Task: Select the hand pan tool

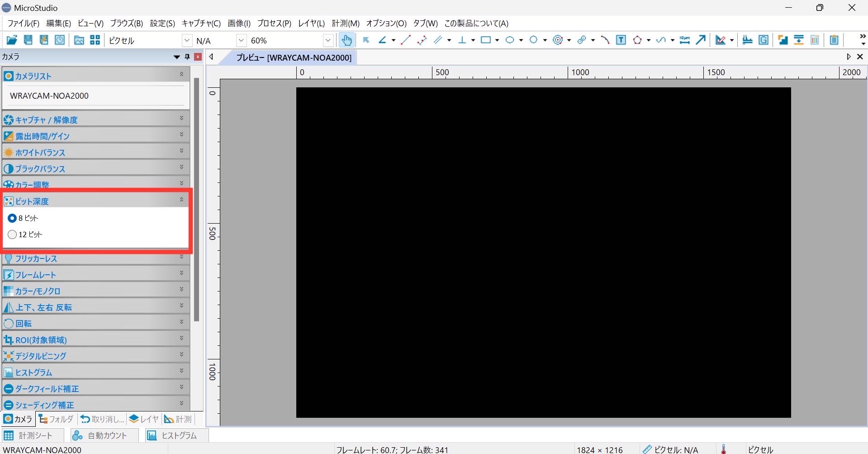Action: (346, 40)
